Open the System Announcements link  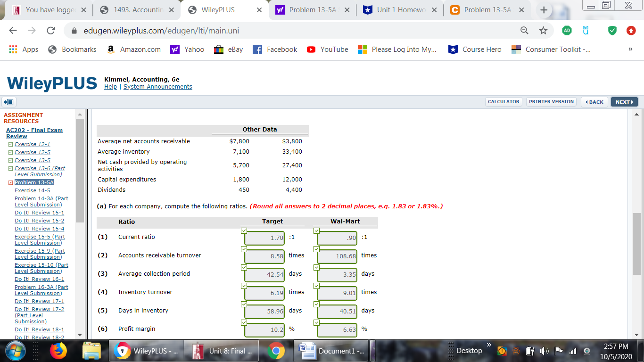[158, 87]
